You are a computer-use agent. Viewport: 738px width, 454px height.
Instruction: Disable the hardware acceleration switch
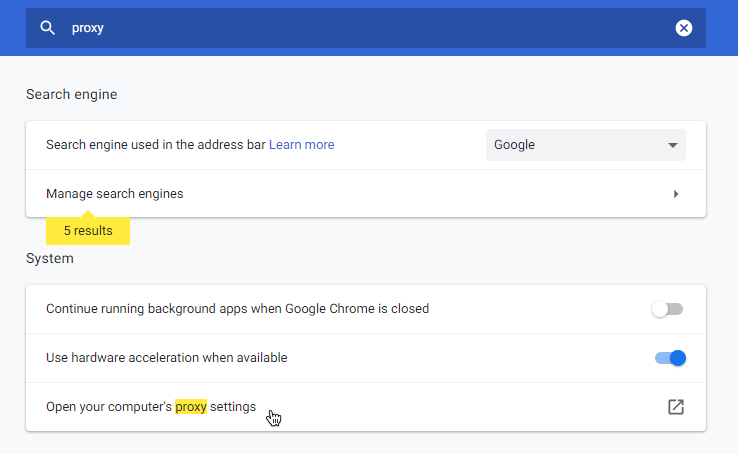670,358
